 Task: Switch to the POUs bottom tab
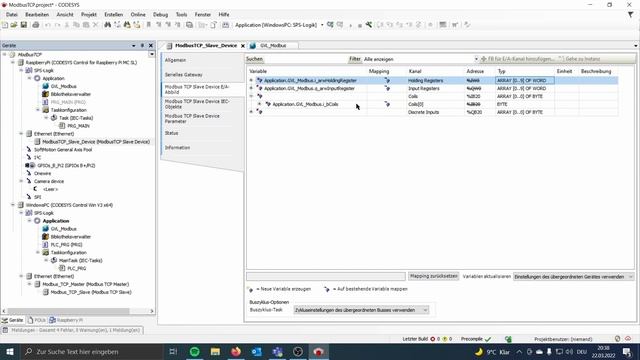[37, 320]
